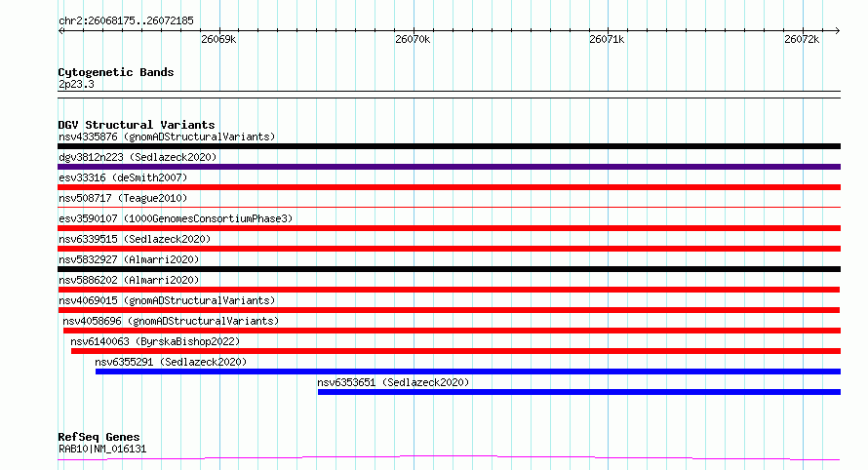Screen dimensions: 868x470
Task: Click the purple bar under dgv3812n223
Action: click(449, 167)
